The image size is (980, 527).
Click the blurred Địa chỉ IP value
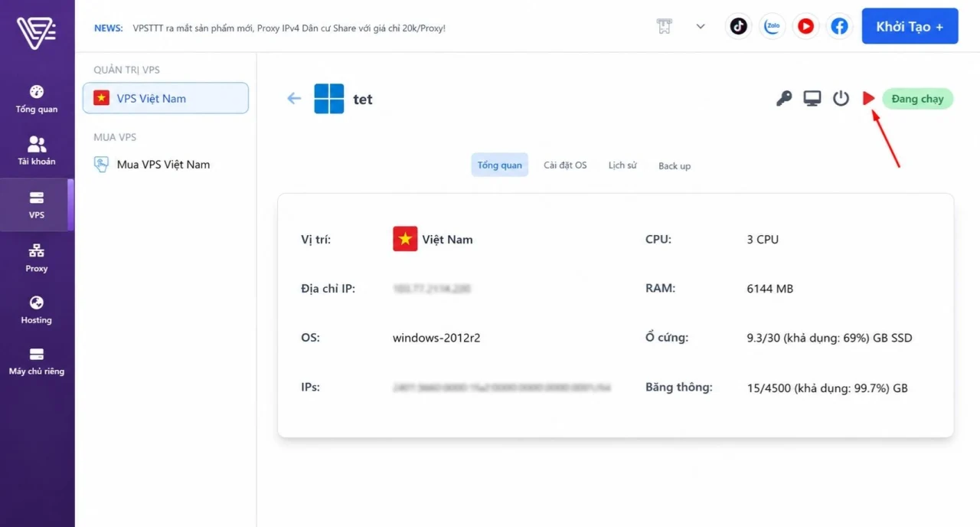[432, 289]
